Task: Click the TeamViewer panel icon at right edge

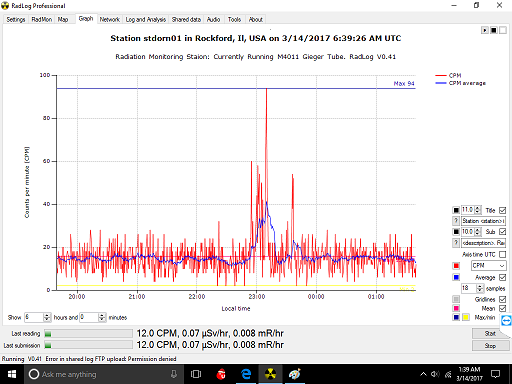Action: [506, 321]
